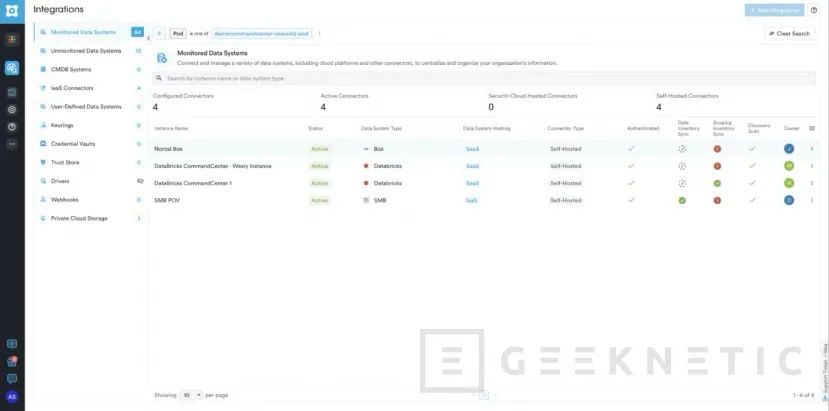Collapse the sidebar with the chevron arrow
Image resolution: width=829 pixels, height=411 pixels.
point(148,38)
